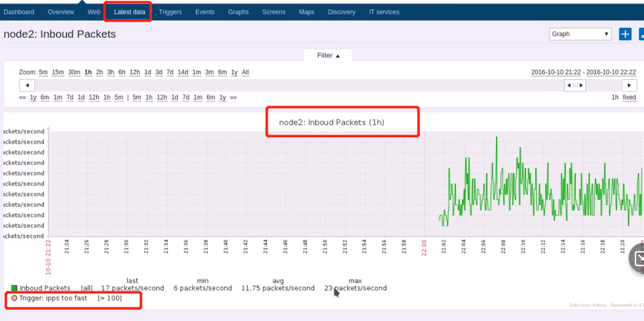Set Zoom to 30m
This screenshot has width=644, height=321.
75,72
